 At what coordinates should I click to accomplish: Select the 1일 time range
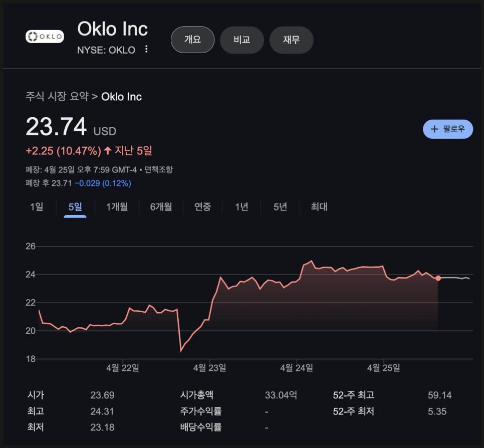tap(37, 207)
